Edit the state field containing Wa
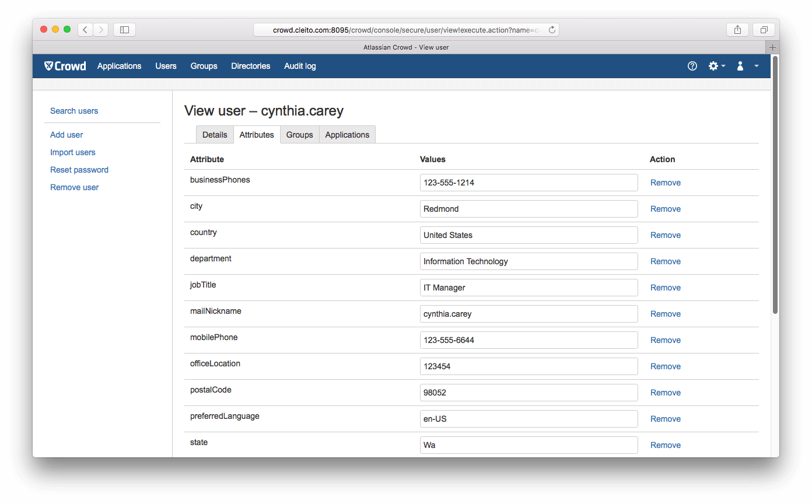812x504 pixels. pos(529,445)
